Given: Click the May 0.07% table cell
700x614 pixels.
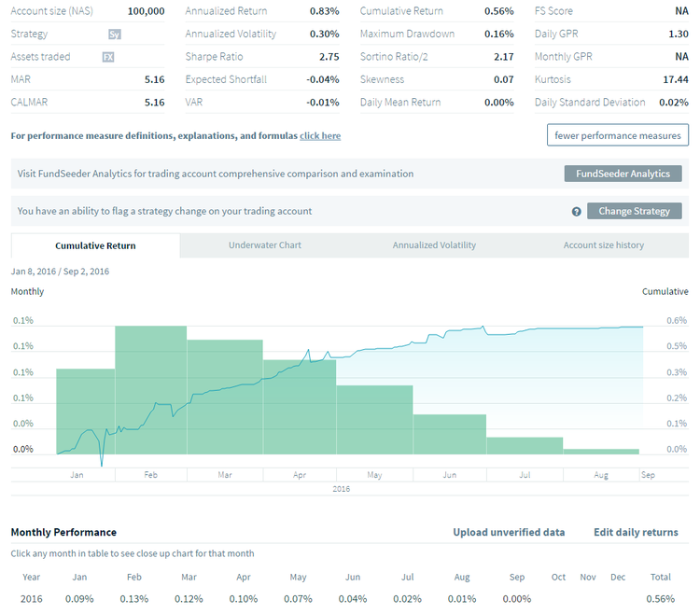Looking at the screenshot, I should (x=298, y=598).
